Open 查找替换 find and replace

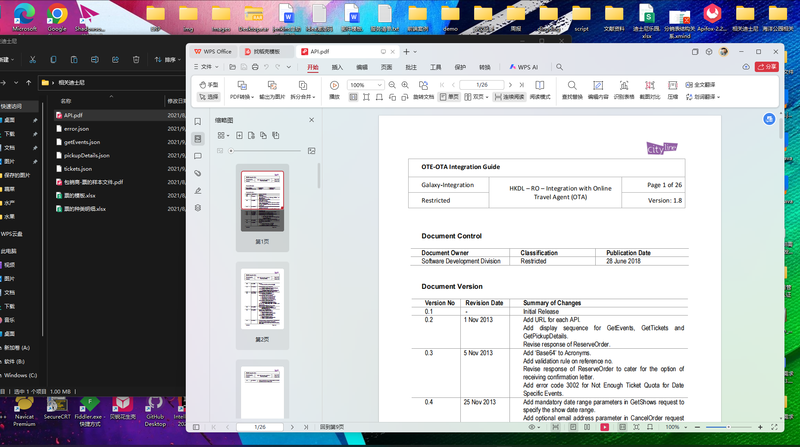tap(572, 90)
